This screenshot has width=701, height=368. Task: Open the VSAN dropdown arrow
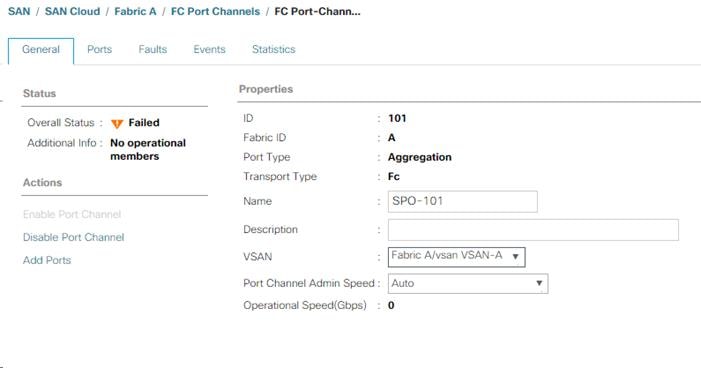tap(515, 257)
